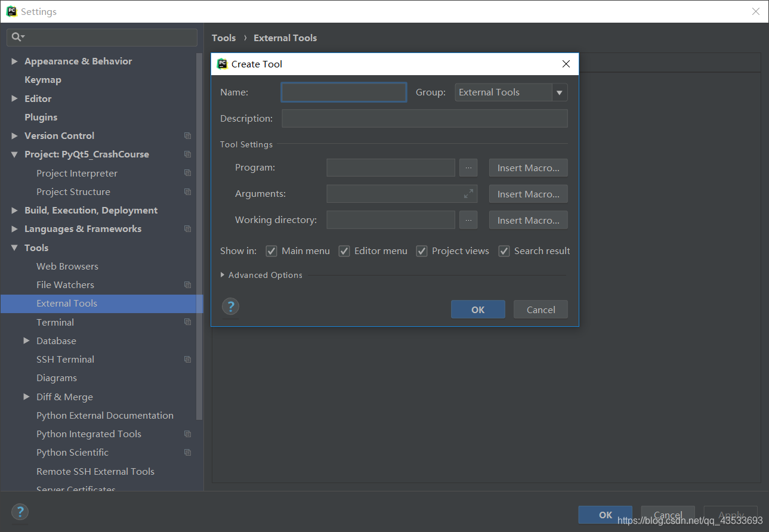Click Insert Macro for Program

pyautogui.click(x=529, y=168)
